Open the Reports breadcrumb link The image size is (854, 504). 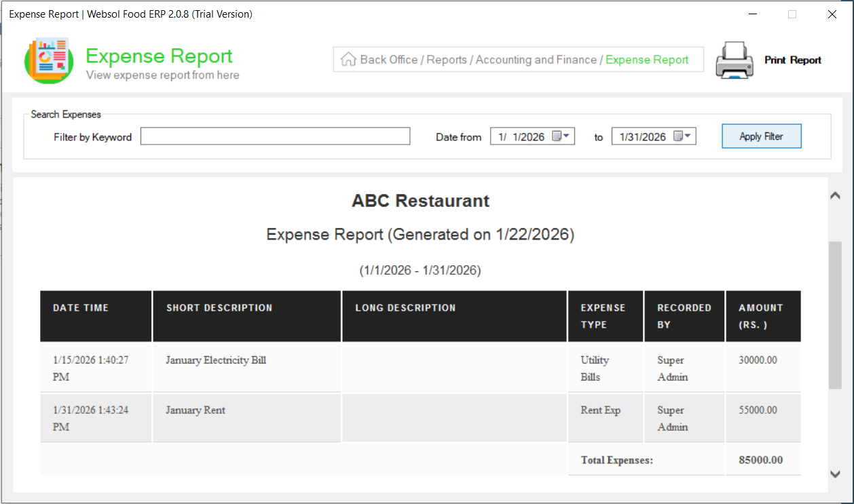click(447, 60)
